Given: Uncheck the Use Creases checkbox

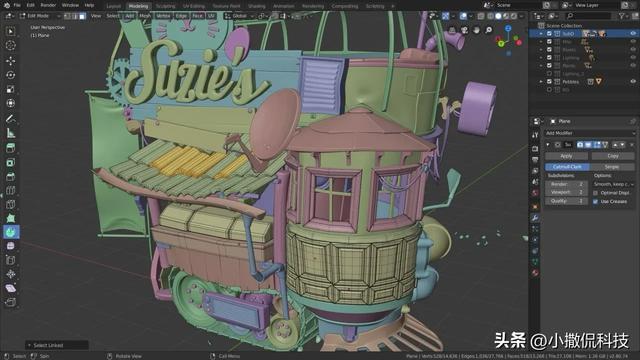Looking at the screenshot, I should coord(596,202).
